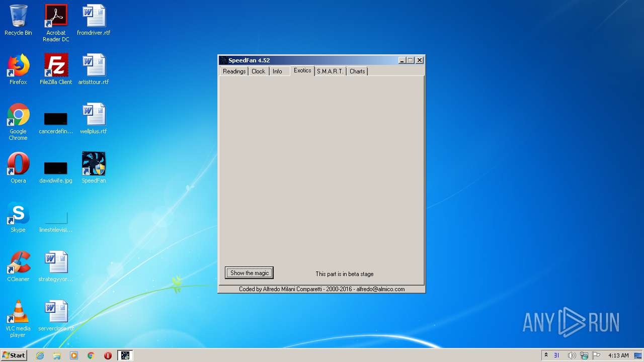Click the SpeedFan temperature tray icon

coord(557,355)
